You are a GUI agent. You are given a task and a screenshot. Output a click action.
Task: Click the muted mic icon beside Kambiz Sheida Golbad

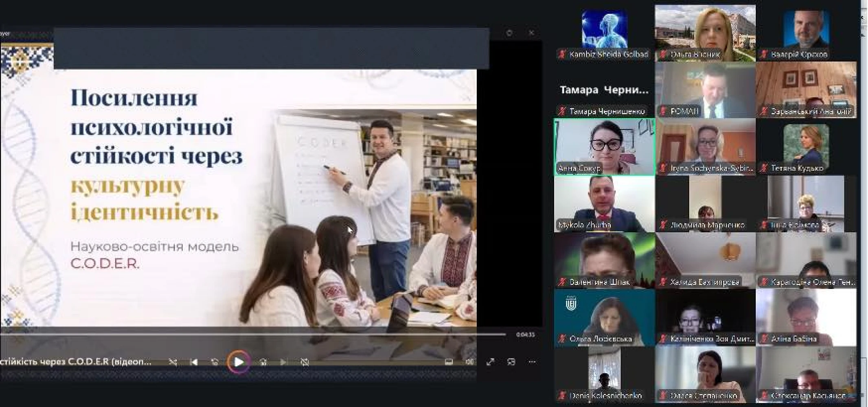coord(562,54)
